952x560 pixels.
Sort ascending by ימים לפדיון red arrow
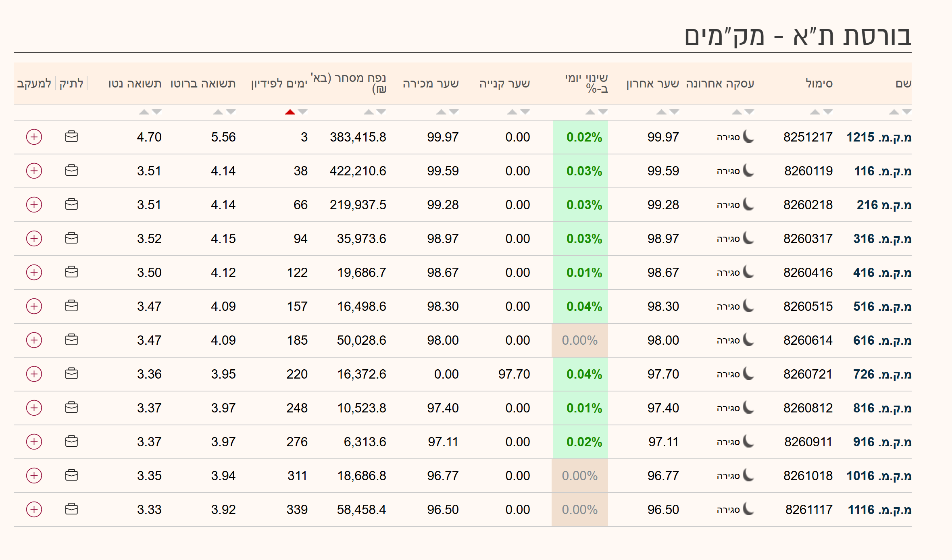[290, 112]
